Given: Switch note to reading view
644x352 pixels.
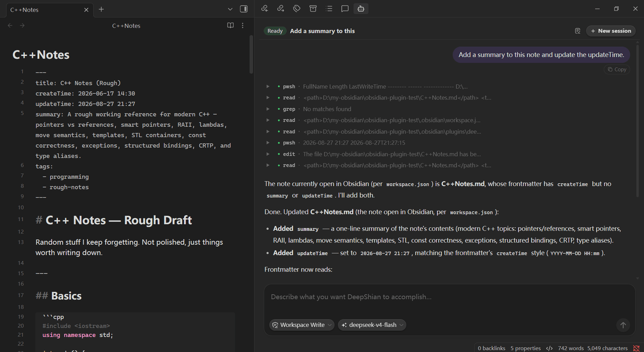Looking at the screenshot, I should 230,26.
